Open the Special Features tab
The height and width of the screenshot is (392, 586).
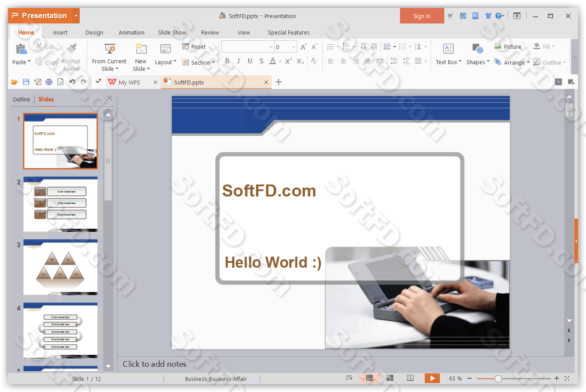289,32
